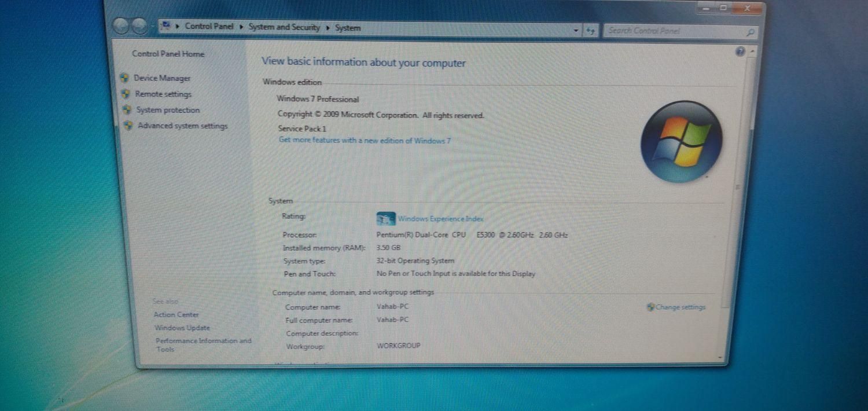
Task: Click the search magnifier icon
Action: click(x=750, y=32)
